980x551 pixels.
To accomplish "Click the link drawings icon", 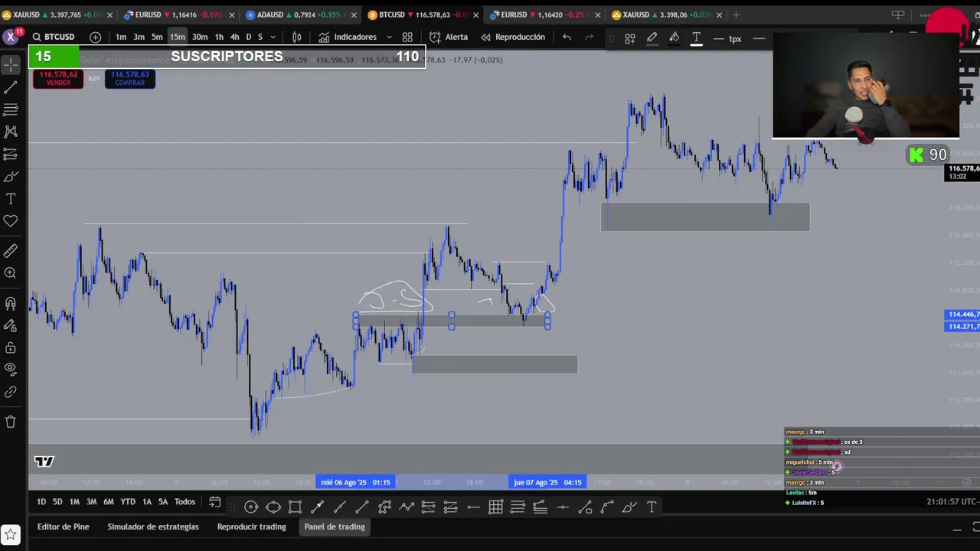I will coord(11,392).
